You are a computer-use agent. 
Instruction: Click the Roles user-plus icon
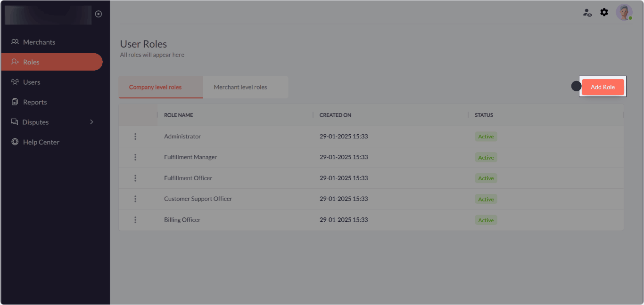tap(15, 62)
